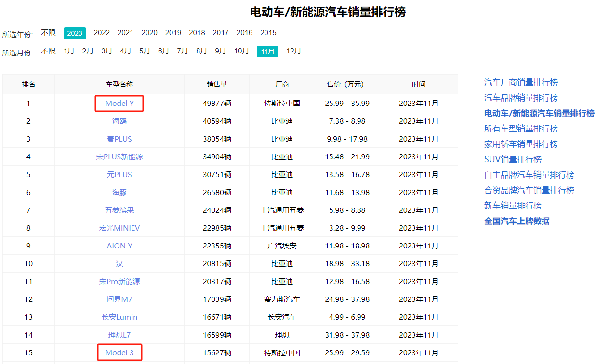This screenshot has height=364, width=596.
Task: View the 理想L7 model page
Action: 119,335
